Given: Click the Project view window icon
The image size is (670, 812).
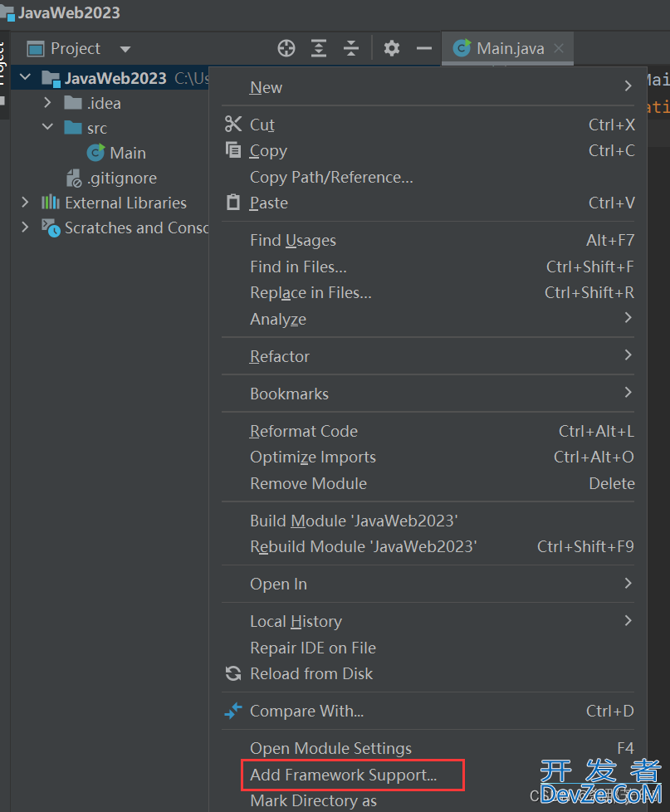Looking at the screenshot, I should tap(36, 49).
